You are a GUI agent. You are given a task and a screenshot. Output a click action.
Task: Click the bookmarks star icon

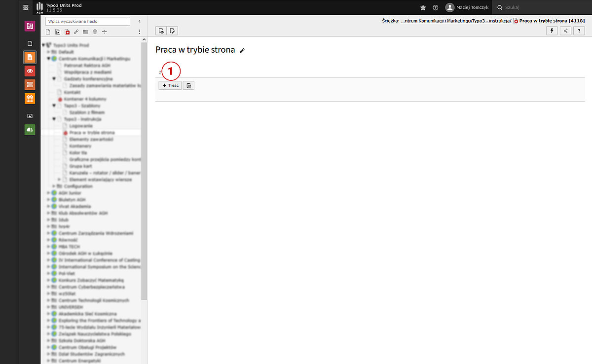[x=423, y=8]
